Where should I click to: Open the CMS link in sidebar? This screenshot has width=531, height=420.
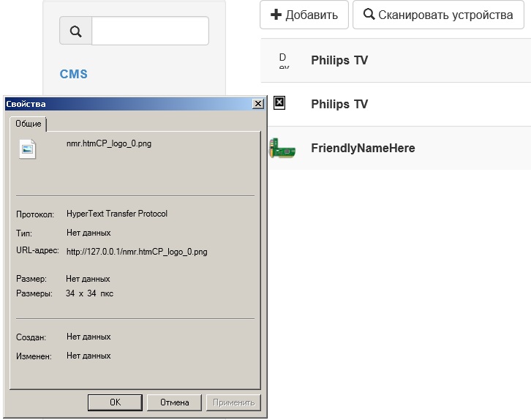[74, 74]
